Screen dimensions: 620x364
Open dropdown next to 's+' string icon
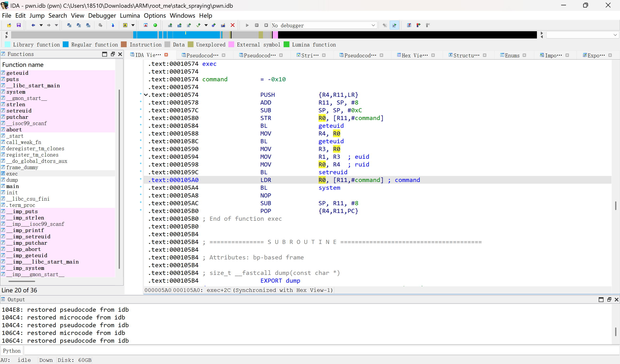pos(206,25)
